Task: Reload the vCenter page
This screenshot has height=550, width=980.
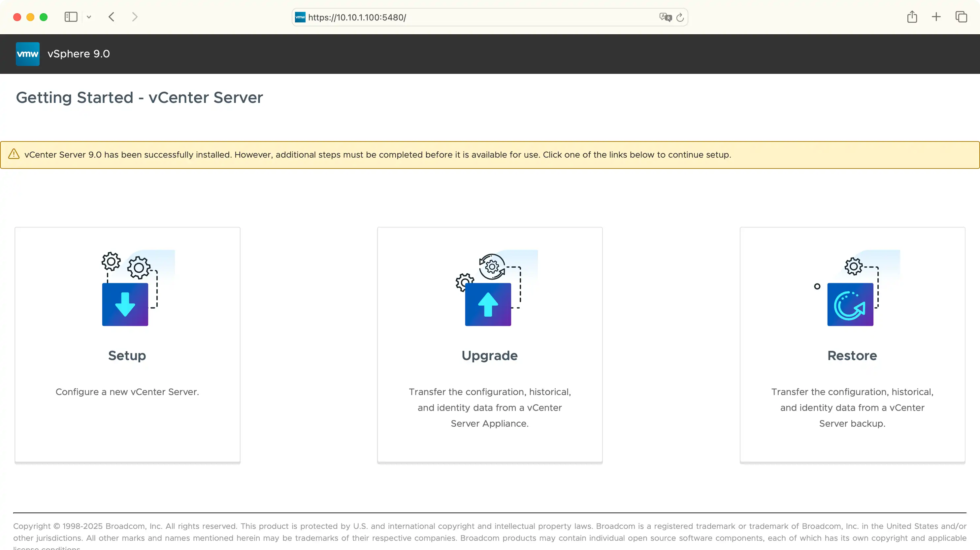Action: pos(680,17)
